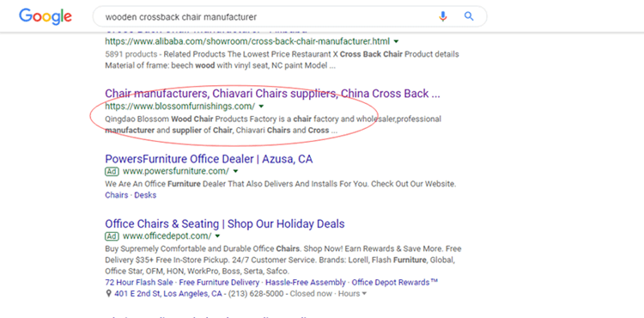
Task: Open the Hassle-Free Assembly sitelink
Action: [306, 283]
